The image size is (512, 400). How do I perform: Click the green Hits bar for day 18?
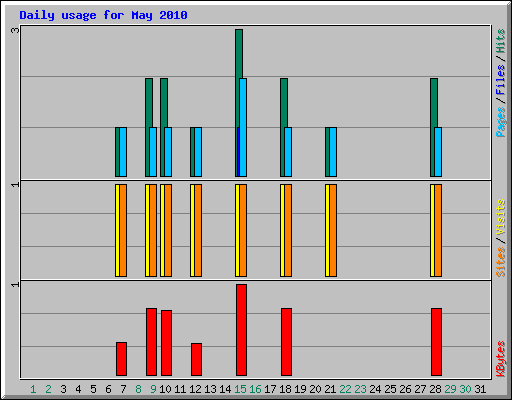point(284,103)
